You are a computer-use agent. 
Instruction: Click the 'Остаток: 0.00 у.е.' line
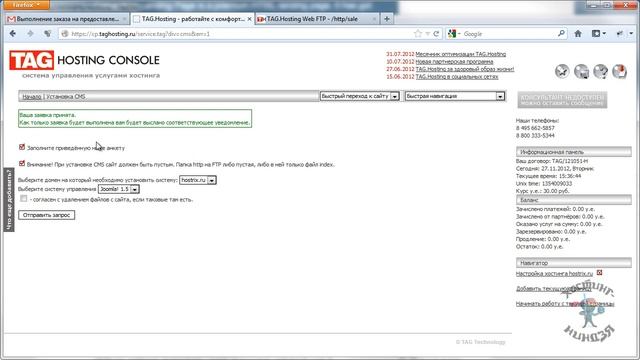[539, 247]
